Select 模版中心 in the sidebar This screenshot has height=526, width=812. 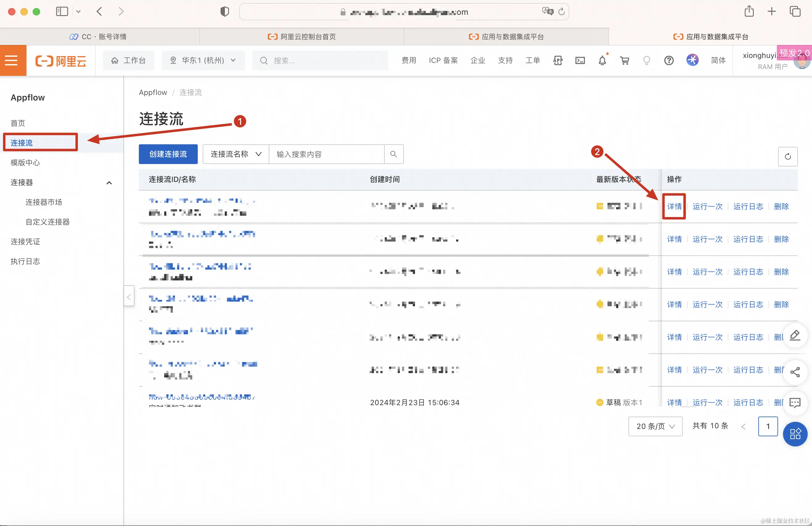click(25, 162)
